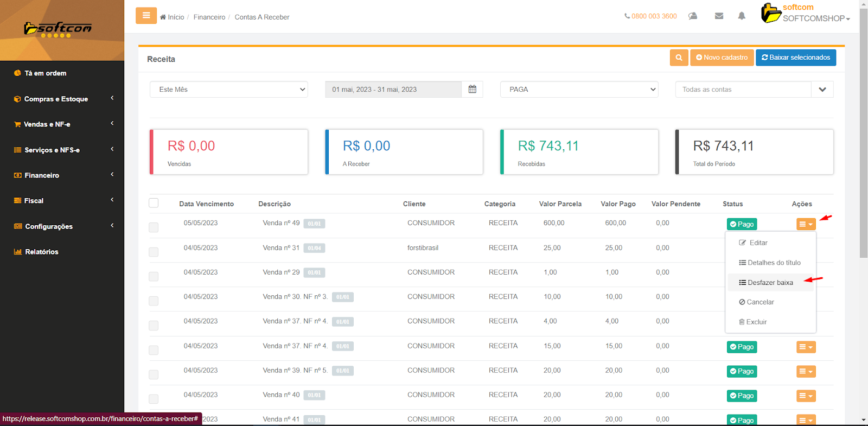The image size is (868, 426).
Task: Open the envelope mail icon
Action: coord(719,16)
